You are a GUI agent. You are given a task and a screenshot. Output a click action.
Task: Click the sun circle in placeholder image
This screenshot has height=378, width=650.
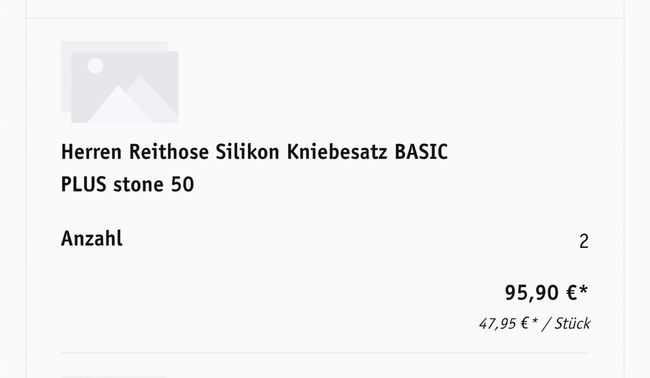coord(95,65)
